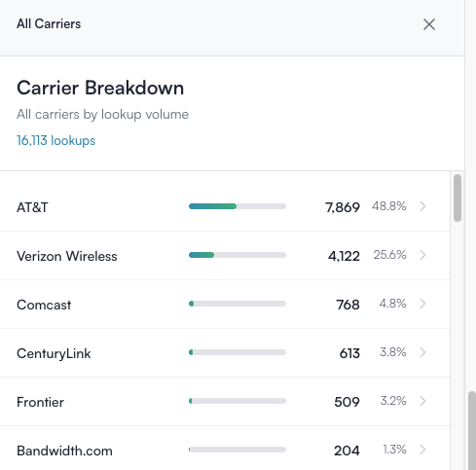This screenshot has height=470, width=476.
Task: Close the All Carriers panel
Action: click(x=429, y=24)
